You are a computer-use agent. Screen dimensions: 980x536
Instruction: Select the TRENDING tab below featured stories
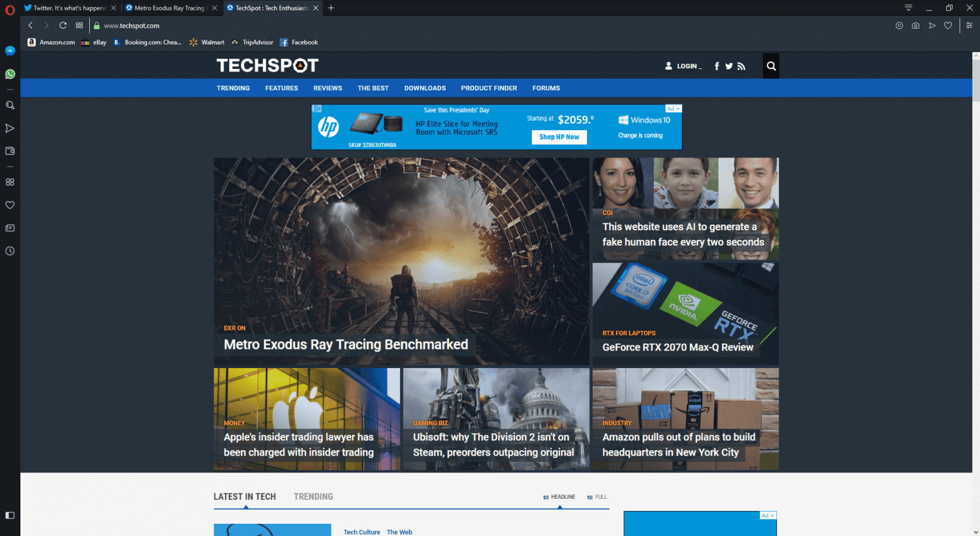[313, 497]
